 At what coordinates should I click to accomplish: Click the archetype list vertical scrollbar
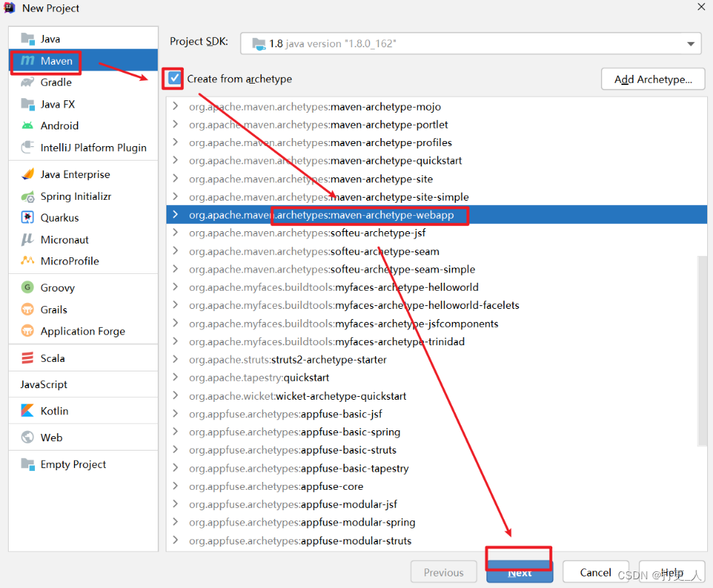click(x=702, y=350)
